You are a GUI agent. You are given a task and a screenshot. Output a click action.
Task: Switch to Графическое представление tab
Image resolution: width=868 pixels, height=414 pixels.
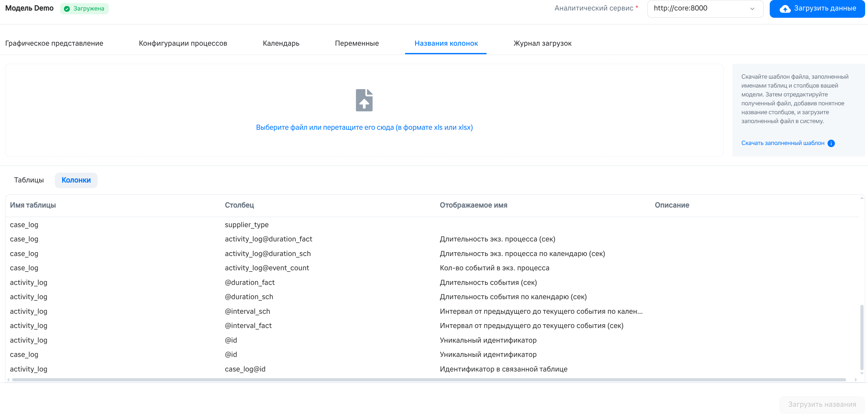[x=54, y=43]
